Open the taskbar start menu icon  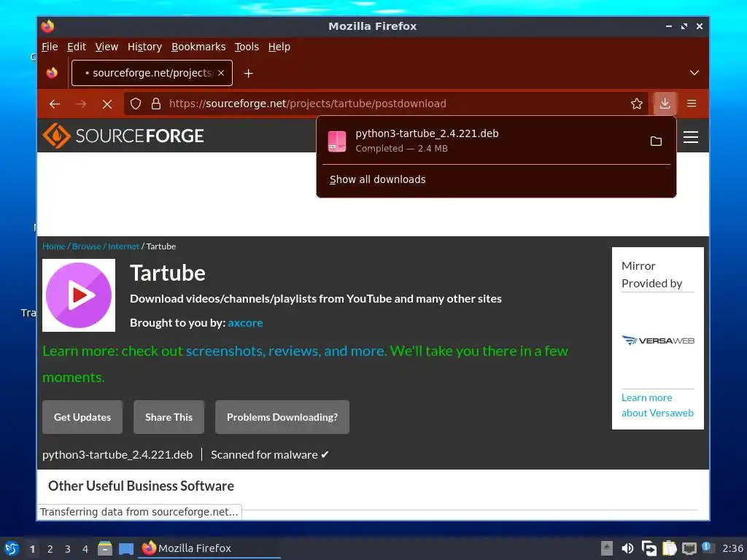click(11, 548)
